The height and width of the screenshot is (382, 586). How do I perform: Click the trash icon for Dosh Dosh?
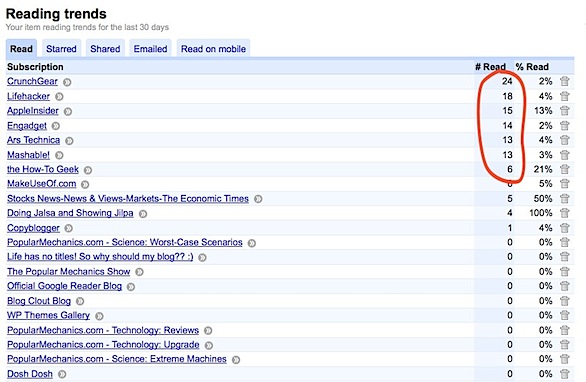pyautogui.click(x=565, y=374)
